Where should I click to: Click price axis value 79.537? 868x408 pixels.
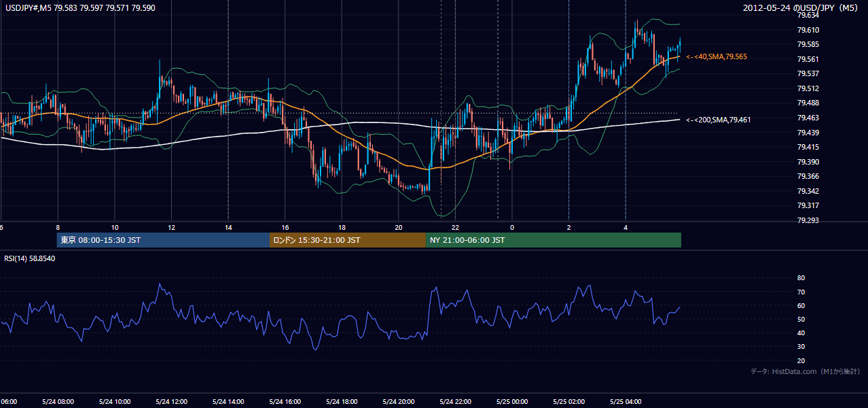click(x=808, y=73)
